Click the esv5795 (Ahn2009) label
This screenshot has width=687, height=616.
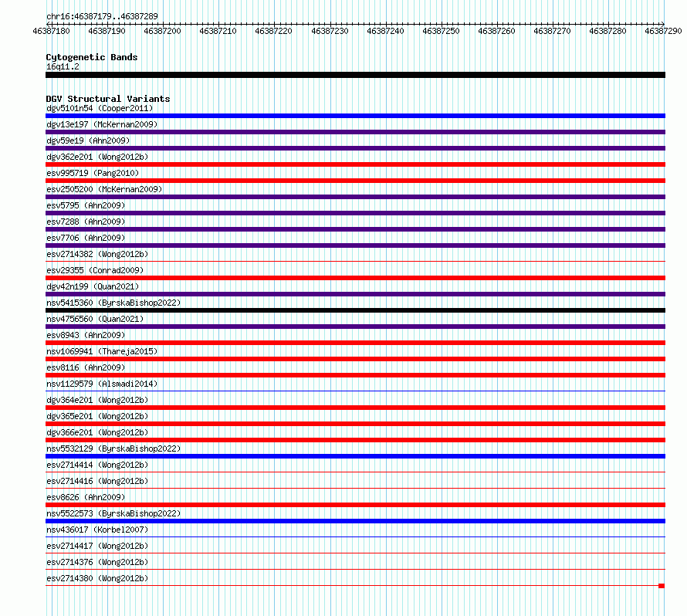[x=86, y=205]
